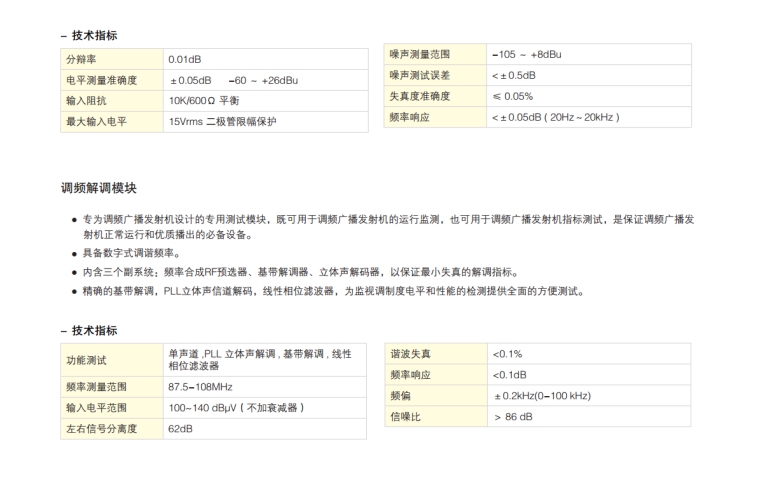Screen dimensions: 760x490
Task: Click the 调频解调模块 section heading
Action: click(x=99, y=187)
